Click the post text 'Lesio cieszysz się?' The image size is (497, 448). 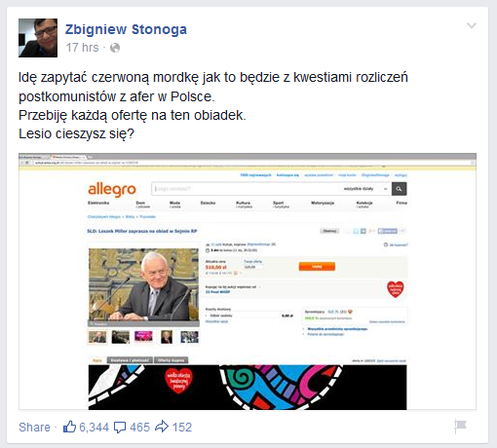pos(76,133)
